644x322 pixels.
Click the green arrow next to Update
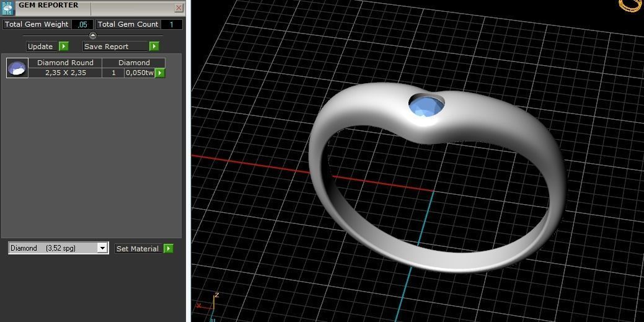coord(64,47)
